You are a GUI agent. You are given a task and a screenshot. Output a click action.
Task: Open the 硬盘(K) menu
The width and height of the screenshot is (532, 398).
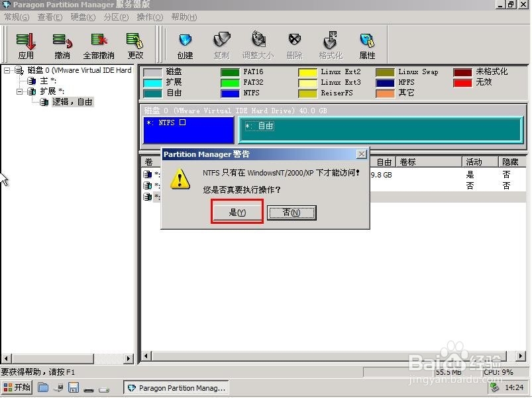83,17
